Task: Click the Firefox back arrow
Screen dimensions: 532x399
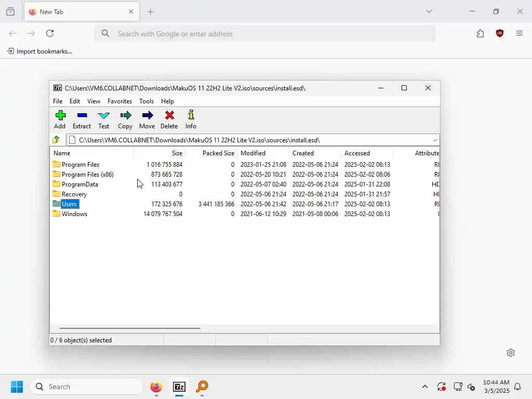Action: point(12,33)
